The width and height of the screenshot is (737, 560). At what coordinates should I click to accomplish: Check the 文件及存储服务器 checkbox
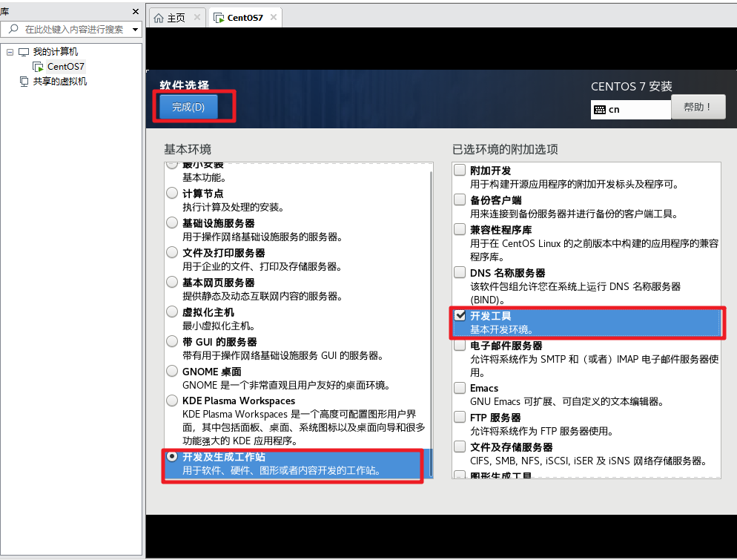pyautogui.click(x=460, y=447)
